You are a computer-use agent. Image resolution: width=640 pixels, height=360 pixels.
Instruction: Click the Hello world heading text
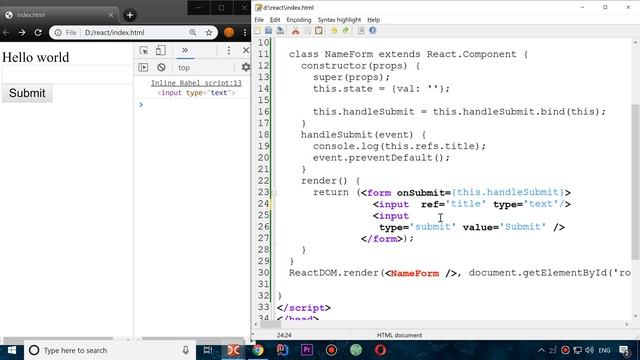click(x=36, y=58)
